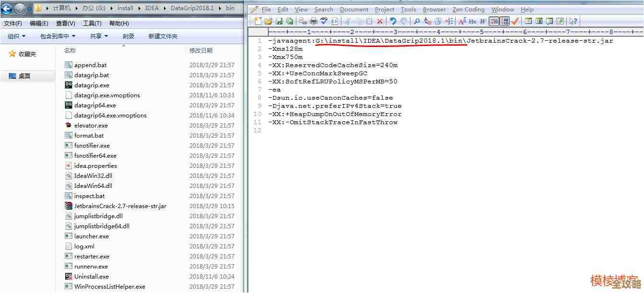Toggle syntax highlighting with the ABCD icon
This screenshot has height=293, width=644.
point(504,21)
